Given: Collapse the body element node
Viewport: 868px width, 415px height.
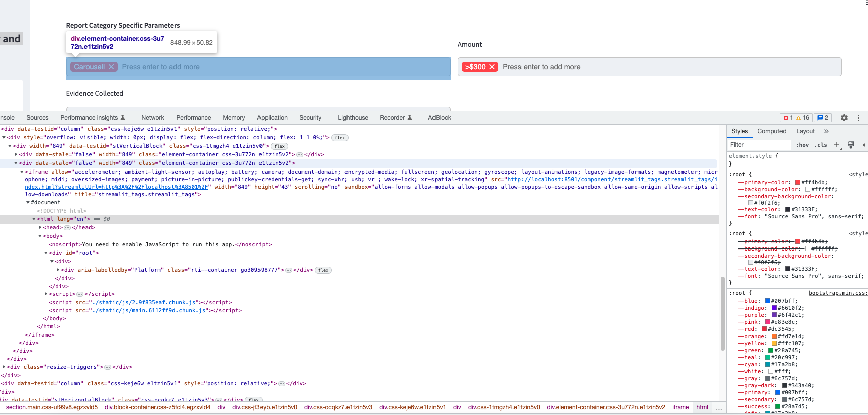Looking at the screenshot, I should click(x=40, y=236).
